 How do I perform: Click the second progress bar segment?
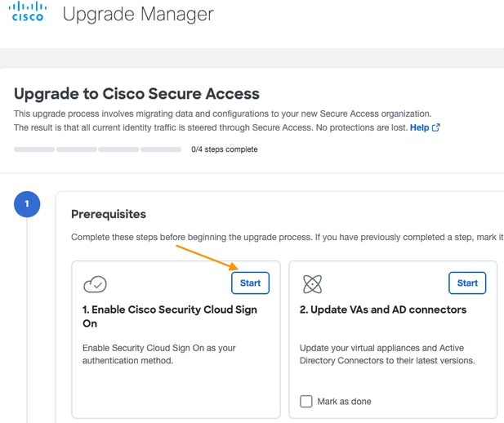[77, 149]
